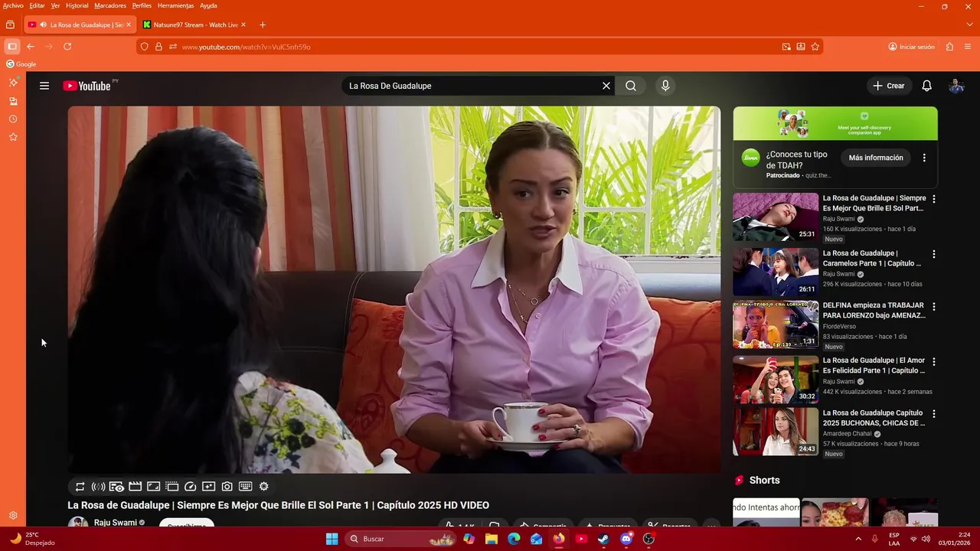
Task: Toggle the loop button below the video
Action: [80, 487]
